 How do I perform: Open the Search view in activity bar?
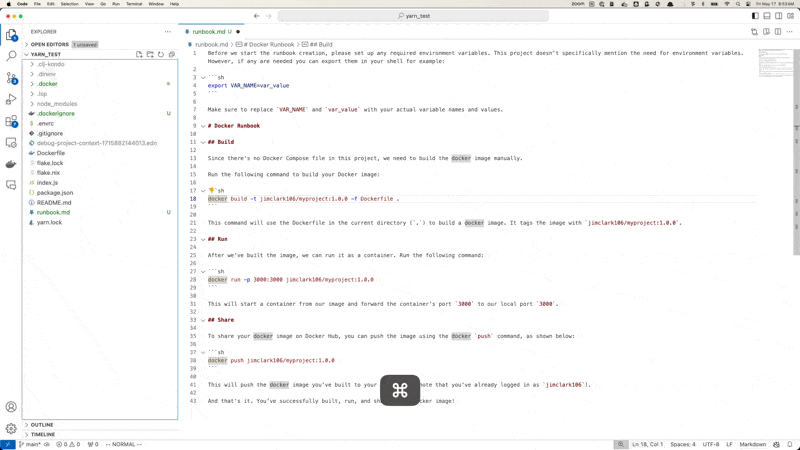click(11, 56)
